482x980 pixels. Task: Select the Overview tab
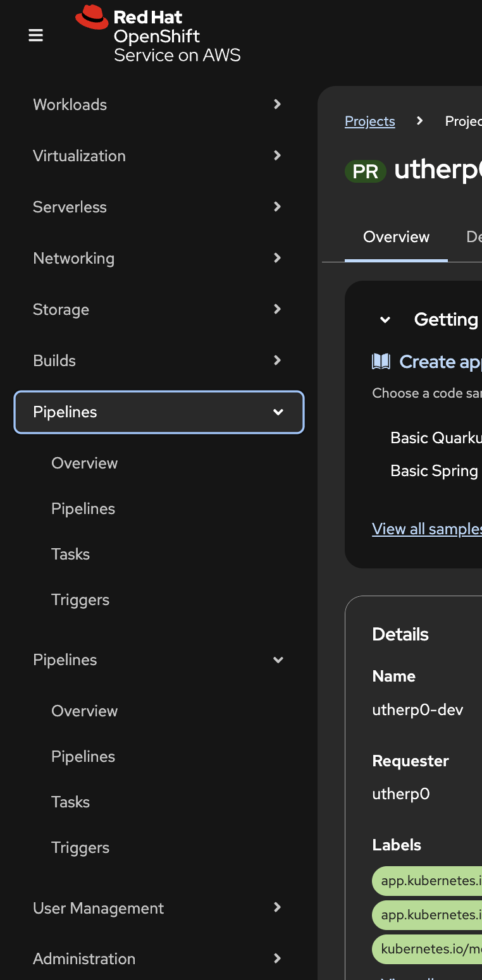[396, 237]
